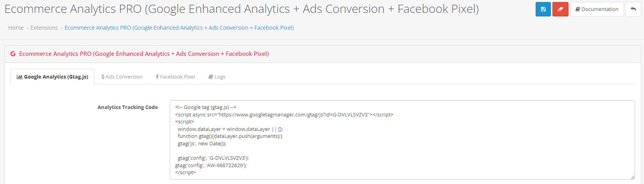Click the Analytics Tracking Code label

pyautogui.click(x=128, y=107)
